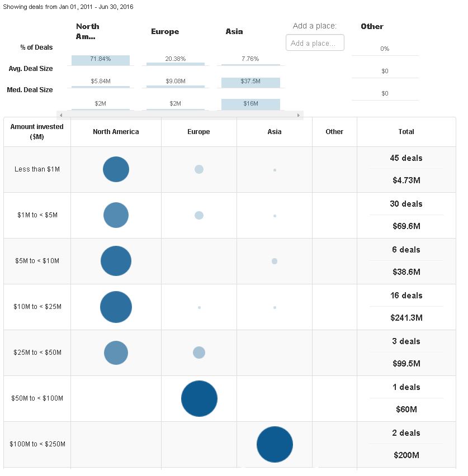Click the Europe $1M to < $5M bubble
Screen dimensions: 468x476
pyautogui.click(x=199, y=215)
